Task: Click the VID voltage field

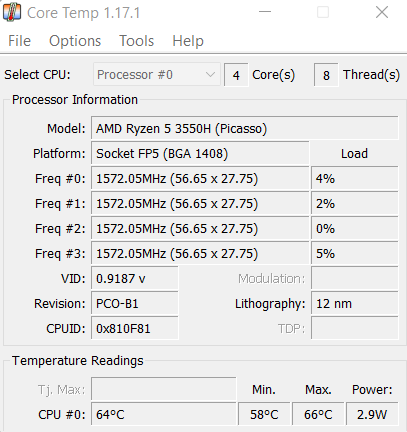Action: coord(135,278)
